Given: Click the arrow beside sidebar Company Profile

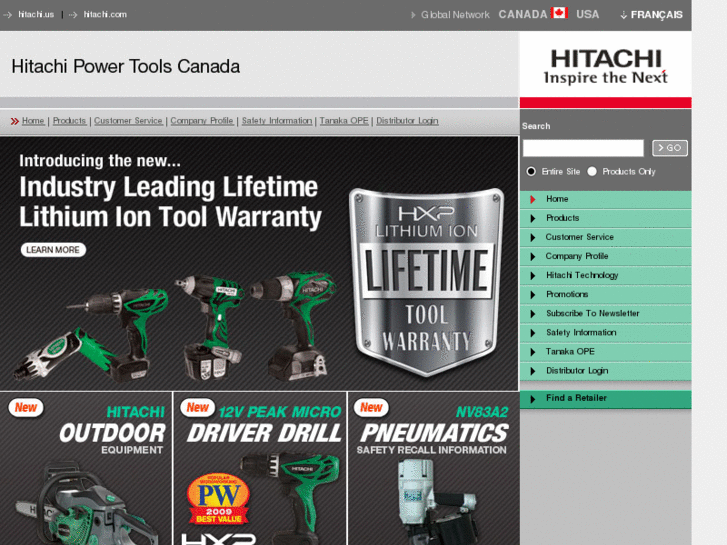Looking at the screenshot, I should coord(533,256).
